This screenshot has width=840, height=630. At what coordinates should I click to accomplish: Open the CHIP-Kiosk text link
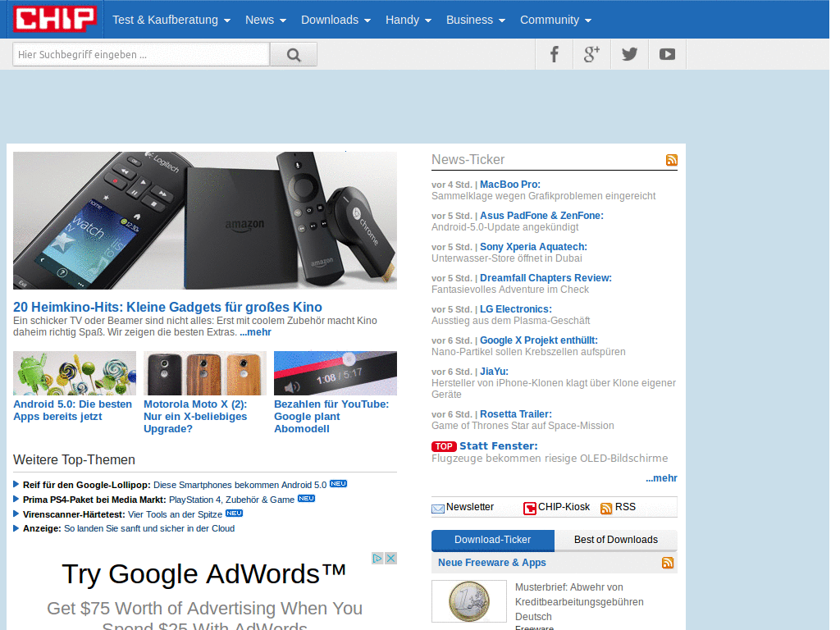pos(564,507)
